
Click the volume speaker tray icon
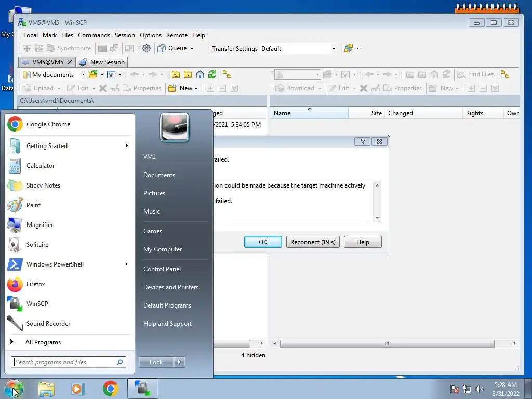pos(479,389)
